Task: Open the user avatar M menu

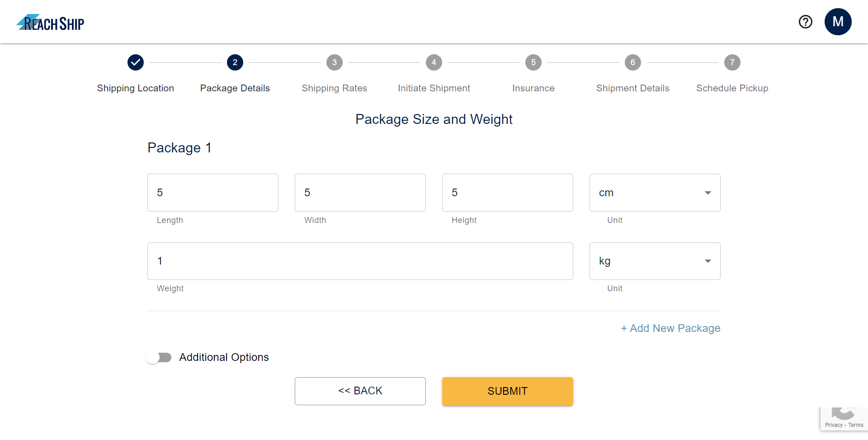Action: pyautogui.click(x=838, y=22)
